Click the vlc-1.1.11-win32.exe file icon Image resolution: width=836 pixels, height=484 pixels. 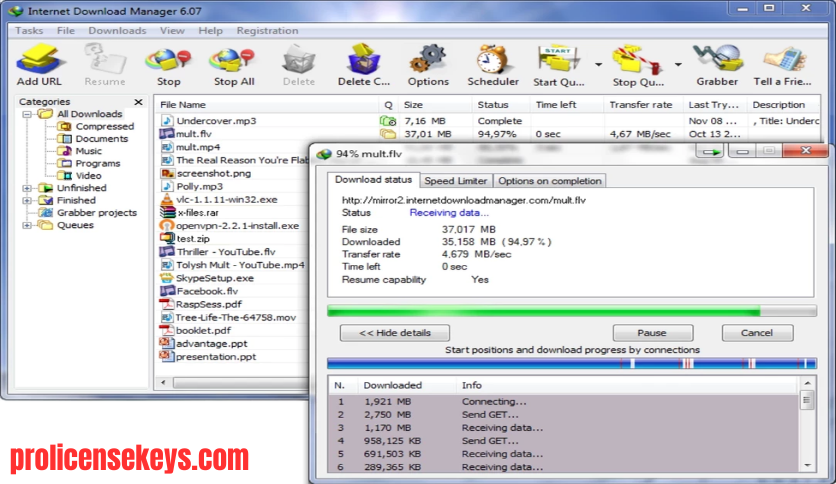(x=167, y=199)
